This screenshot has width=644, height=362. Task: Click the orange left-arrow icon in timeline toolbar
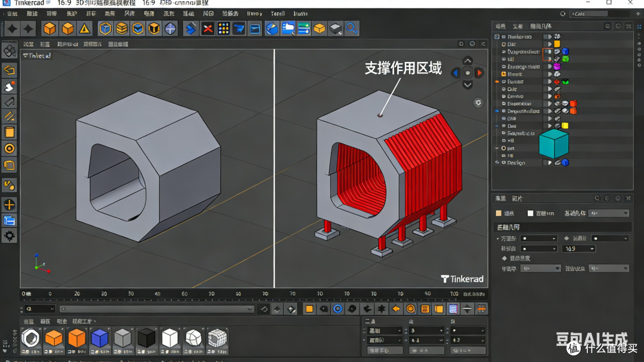pos(396,308)
